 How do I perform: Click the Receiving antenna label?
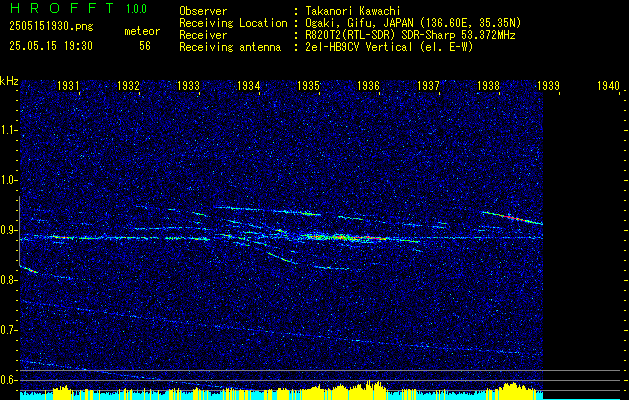230,47
